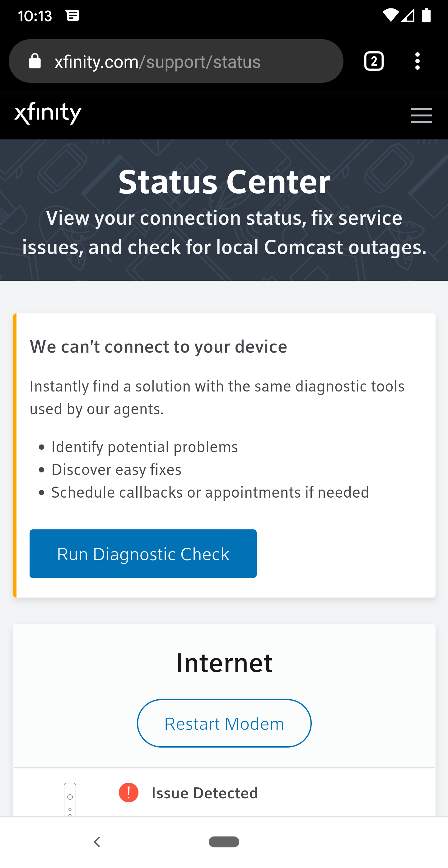The height and width of the screenshot is (868, 448).
Task: Tap the Wi-Fi status icon
Action: [390, 16]
